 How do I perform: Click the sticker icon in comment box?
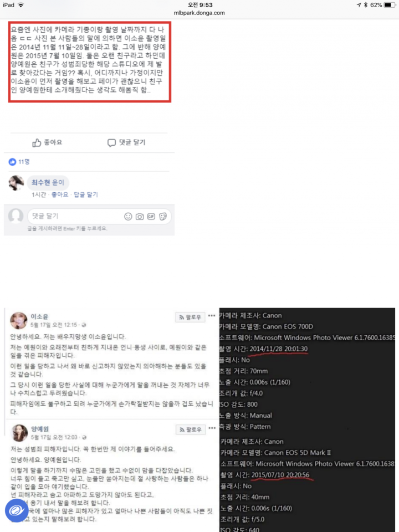pos(163,217)
